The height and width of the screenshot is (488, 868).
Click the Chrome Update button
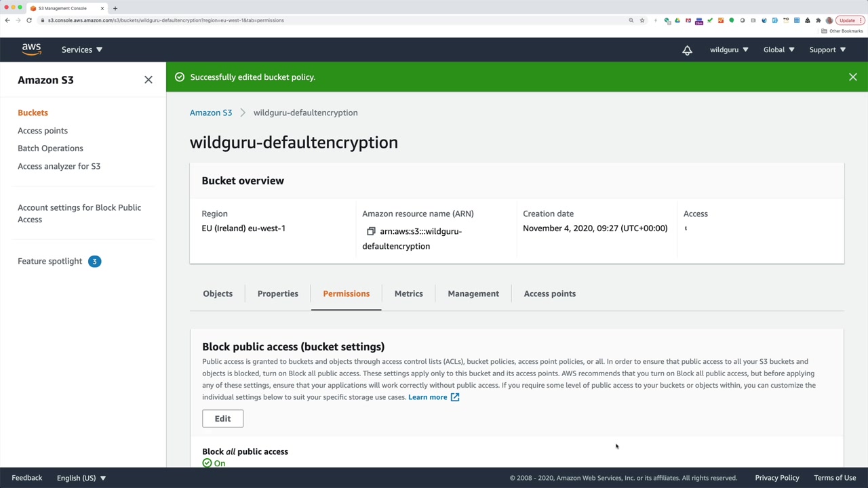(x=850, y=20)
